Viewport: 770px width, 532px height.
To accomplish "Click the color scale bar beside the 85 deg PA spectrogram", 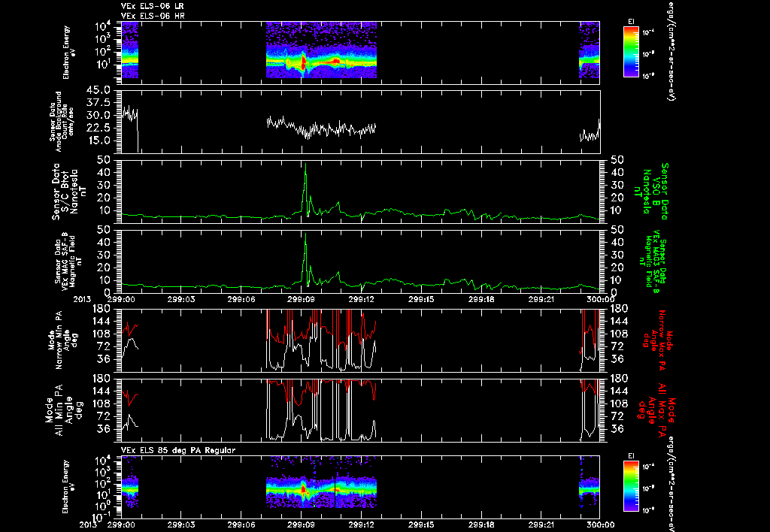I will click(x=631, y=486).
